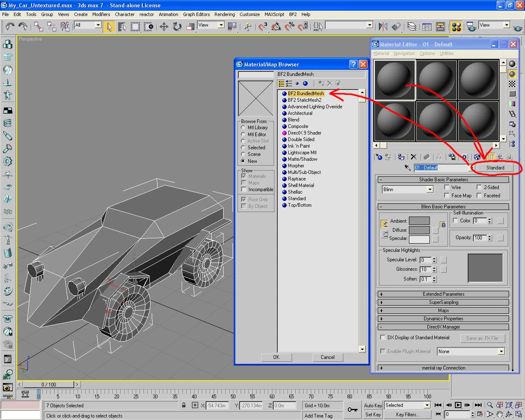Image resolution: width=525 pixels, height=420 pixels.
Task: Enable DX Display of Standard Material
Action: pos(383,338)
